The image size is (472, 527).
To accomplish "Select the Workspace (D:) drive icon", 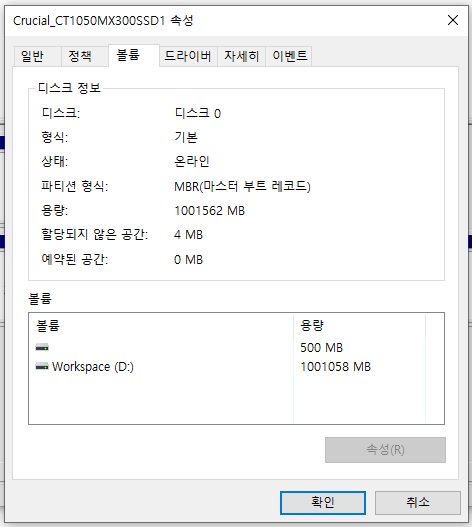I will click(42, 367).
